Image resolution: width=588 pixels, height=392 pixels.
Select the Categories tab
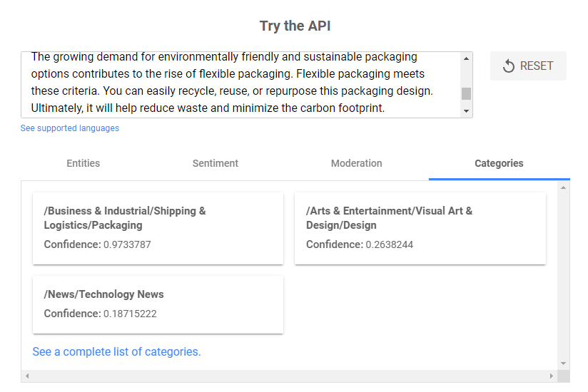point(499,163)
